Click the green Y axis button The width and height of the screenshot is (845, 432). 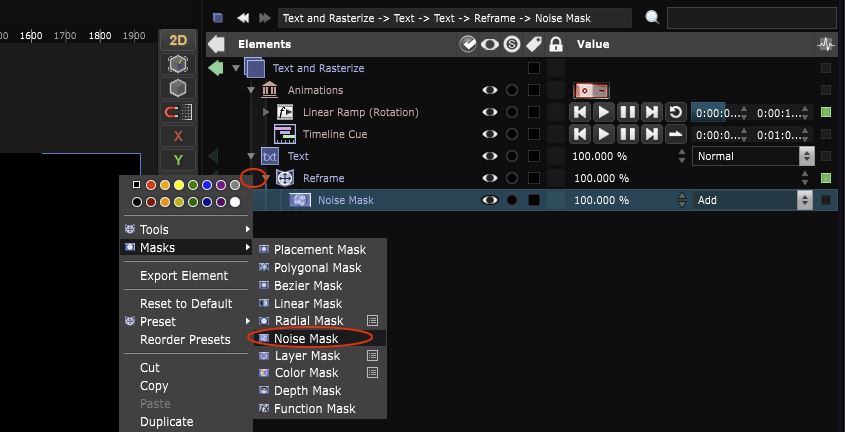(178, 160)
